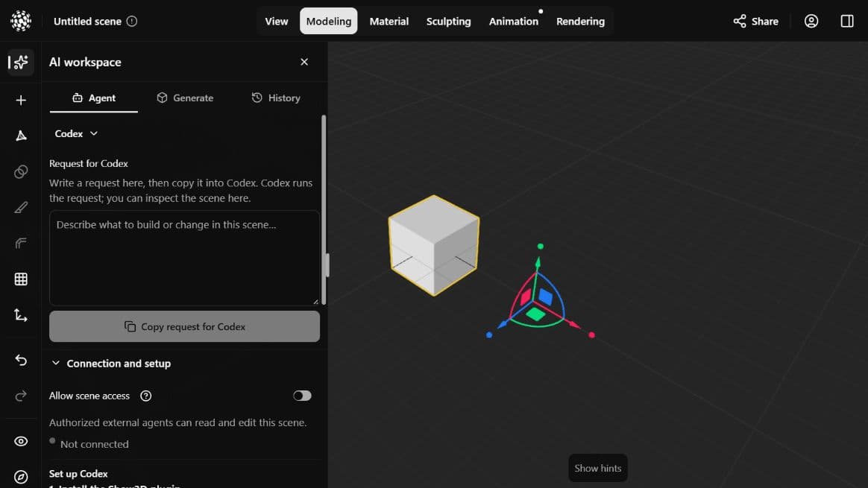Select the Modeling mode tab

329,21
